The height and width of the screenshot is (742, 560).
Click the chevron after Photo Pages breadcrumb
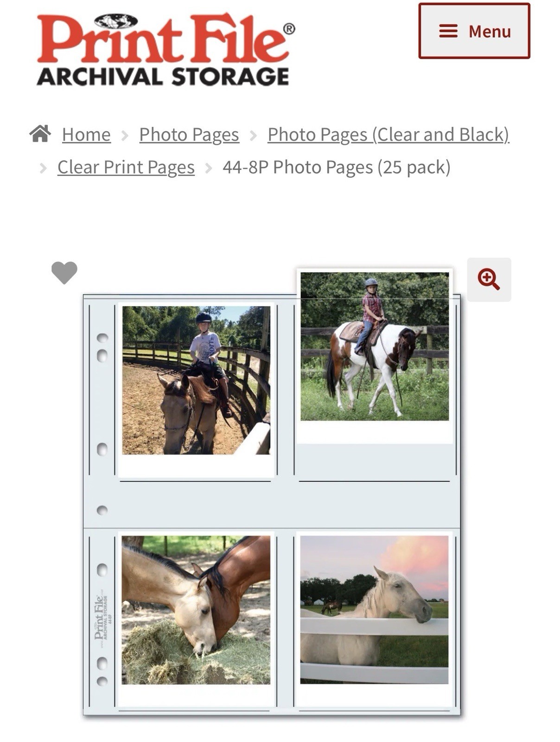[x=253, y=135]
